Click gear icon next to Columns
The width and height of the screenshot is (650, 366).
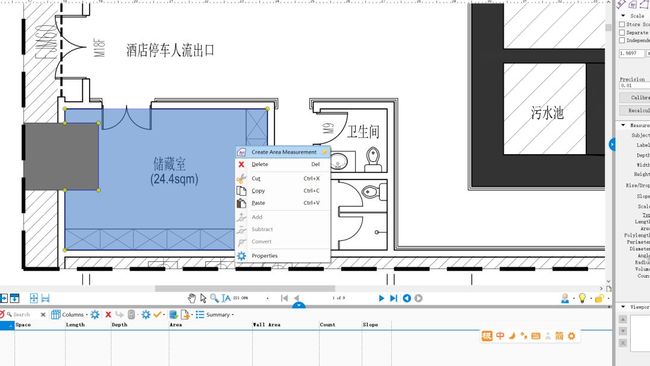(x=95, y=315)
